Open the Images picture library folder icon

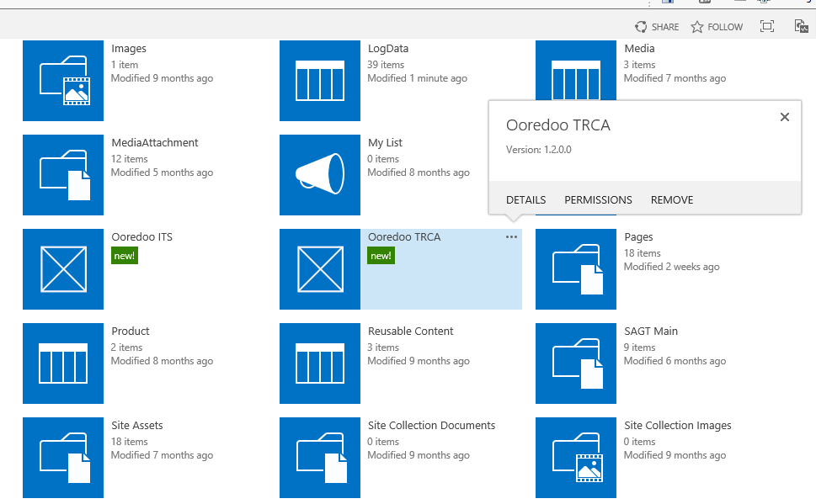point(62,81)
